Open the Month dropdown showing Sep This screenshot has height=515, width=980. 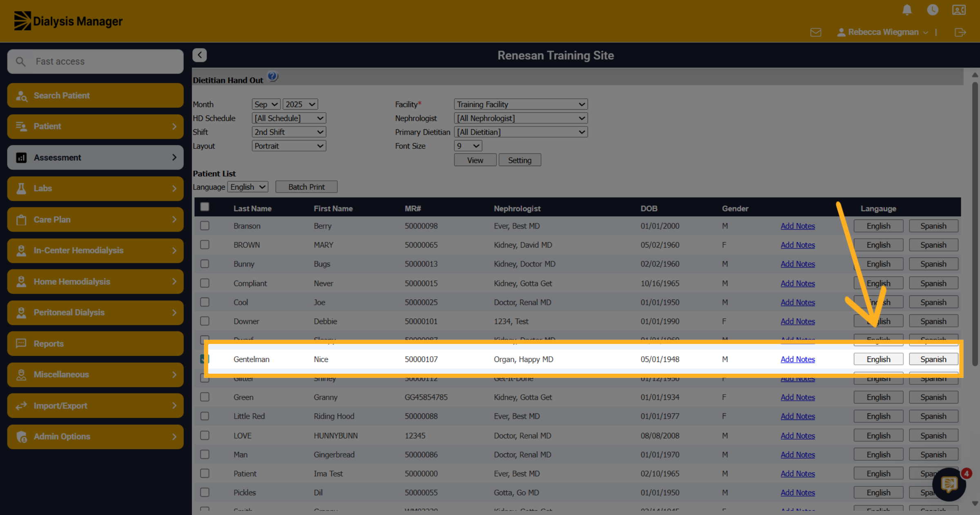(266, 104)
